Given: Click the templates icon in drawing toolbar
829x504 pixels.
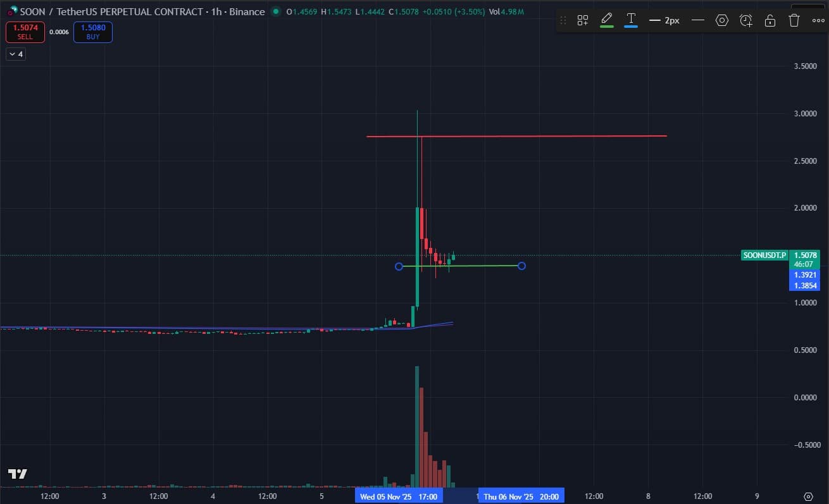Looking at the screenshot, I should pos(583,20).
